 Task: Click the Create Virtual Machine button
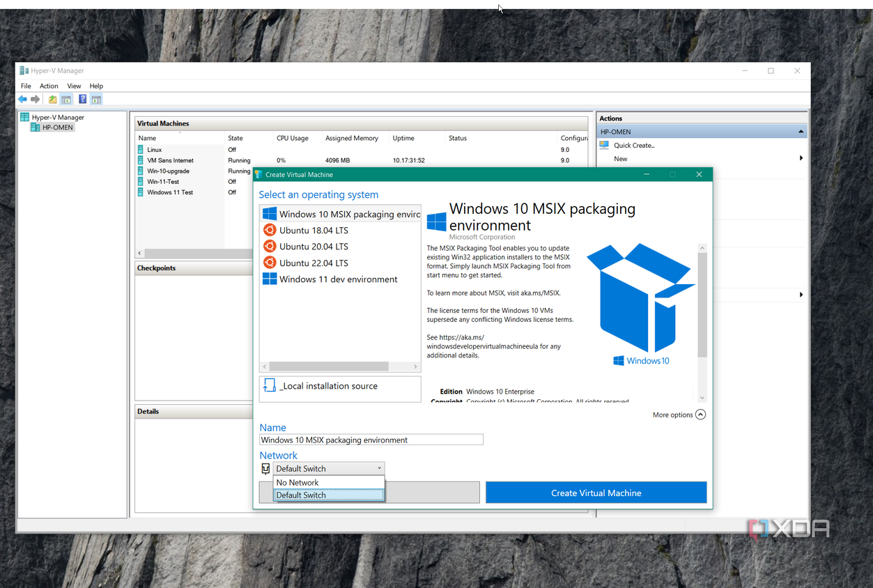coord(596,493)
